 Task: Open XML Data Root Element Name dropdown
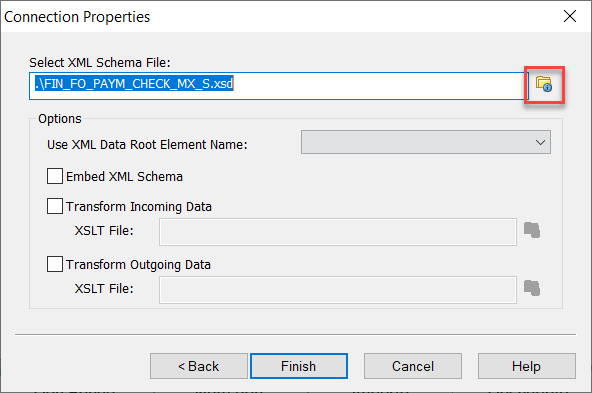426,142
